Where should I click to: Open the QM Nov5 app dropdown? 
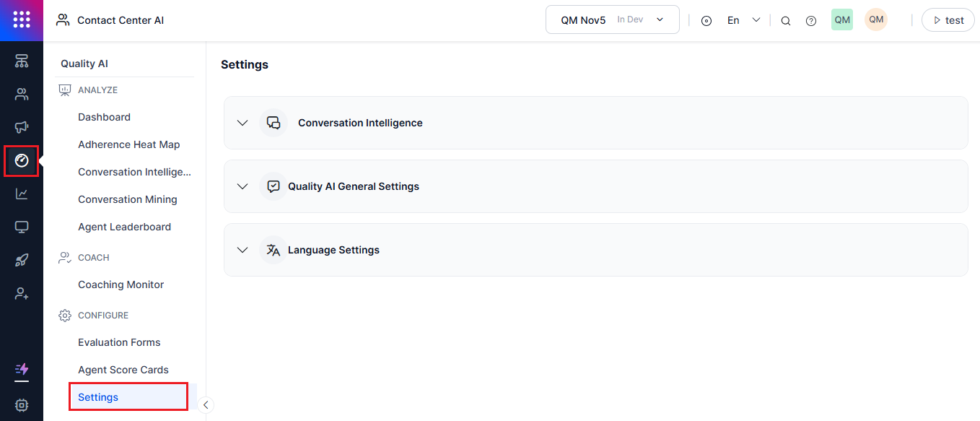[x=613, y=19]
